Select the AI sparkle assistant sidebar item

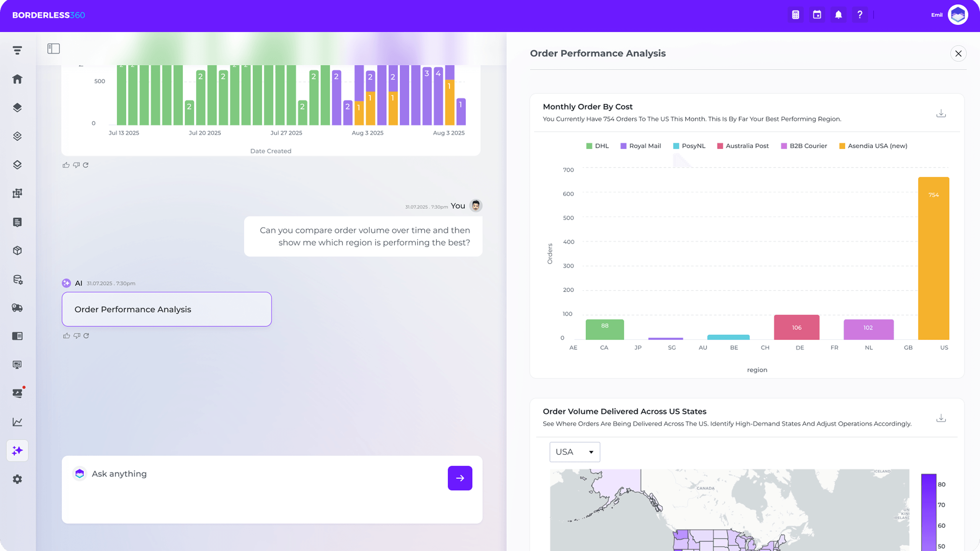click(x=17, y=451)
